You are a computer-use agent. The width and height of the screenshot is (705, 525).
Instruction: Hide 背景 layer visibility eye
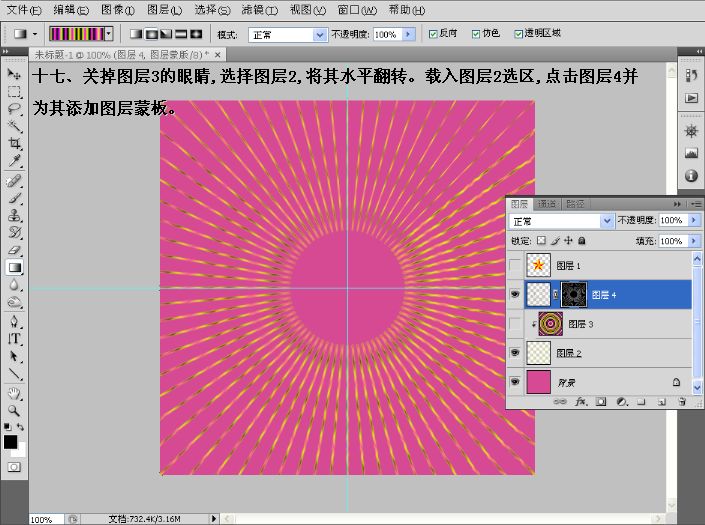(515, 382)
